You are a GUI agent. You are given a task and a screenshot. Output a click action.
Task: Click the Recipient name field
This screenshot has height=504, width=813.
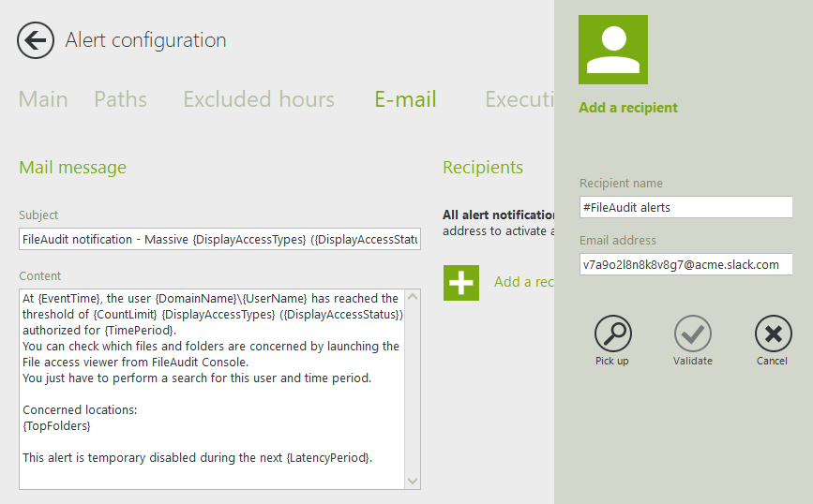685,207
